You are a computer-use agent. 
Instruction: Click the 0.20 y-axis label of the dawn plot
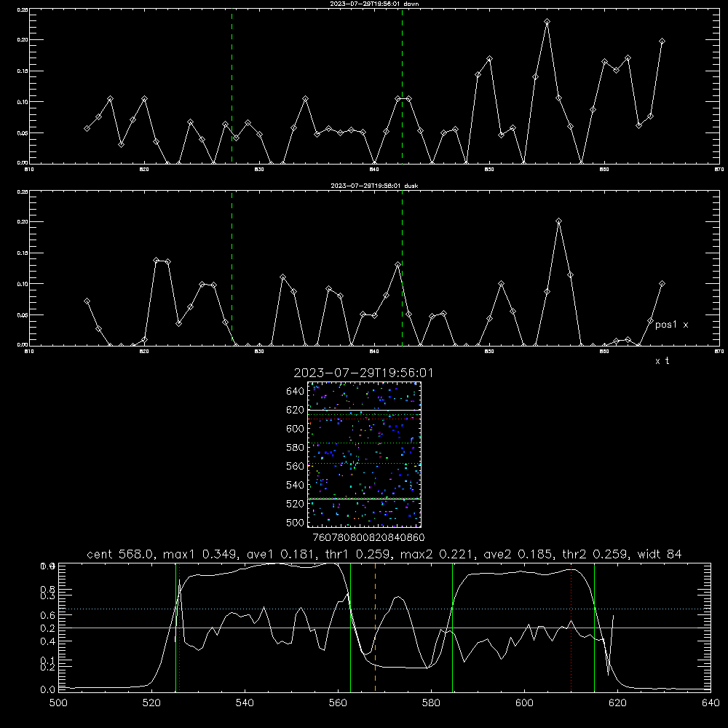click(23, 40)
